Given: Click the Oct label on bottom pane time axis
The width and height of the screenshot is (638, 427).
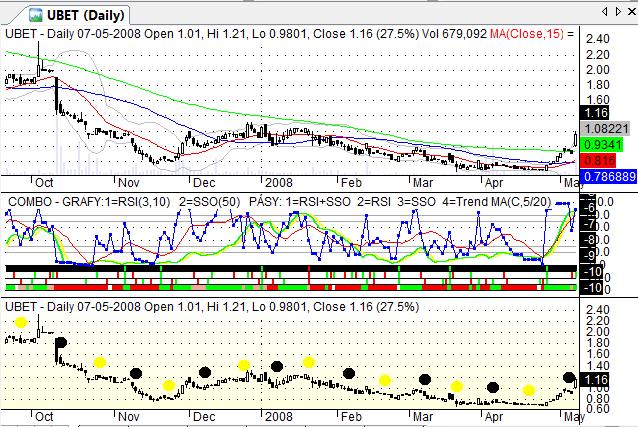Looking at the screenshot, I should pyautogui.click(x=44, y=417).
